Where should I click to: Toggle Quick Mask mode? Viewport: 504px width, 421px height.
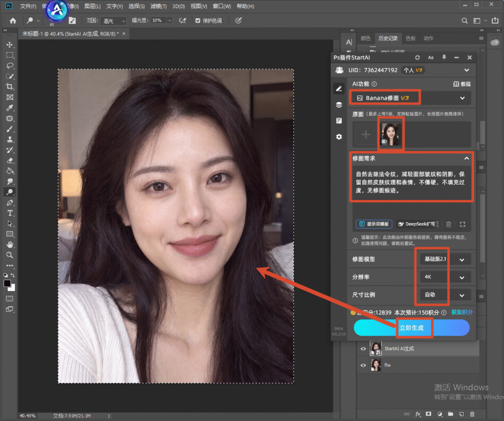(10, 298)
